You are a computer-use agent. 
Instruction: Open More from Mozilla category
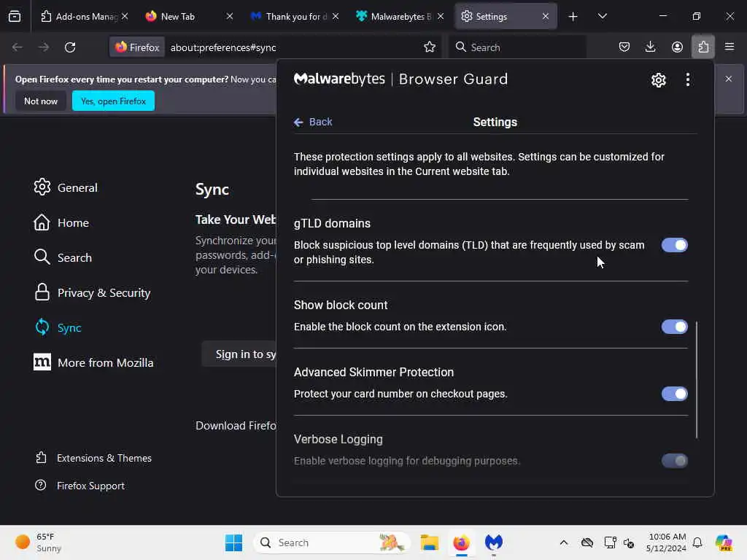pos(93,362)
